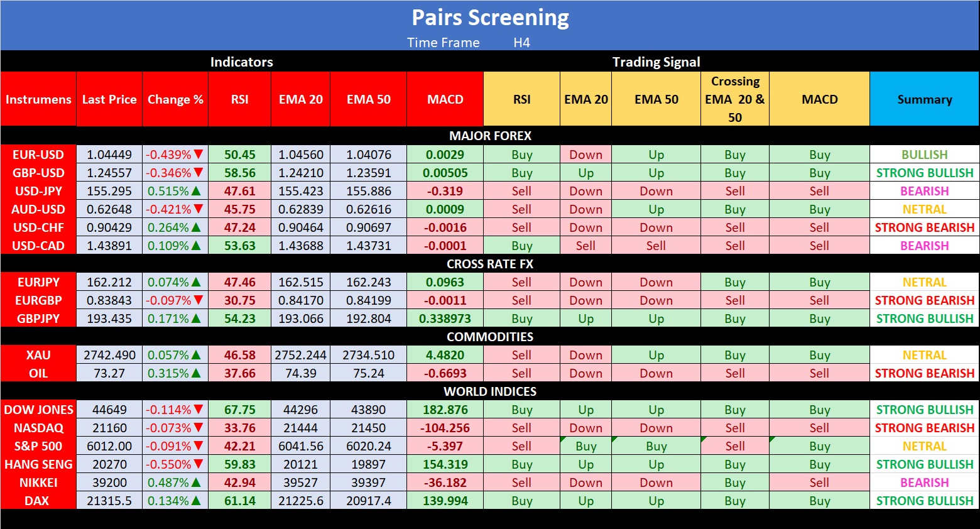Click the red down arrow in AUD-USD row
Image resolution: width=980 pixels, height=529 pixels.
click(199, 209)
